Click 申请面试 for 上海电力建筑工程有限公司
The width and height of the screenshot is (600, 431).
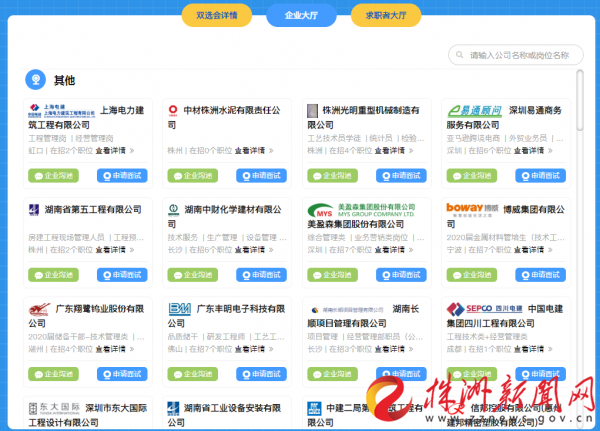[122, 176]
